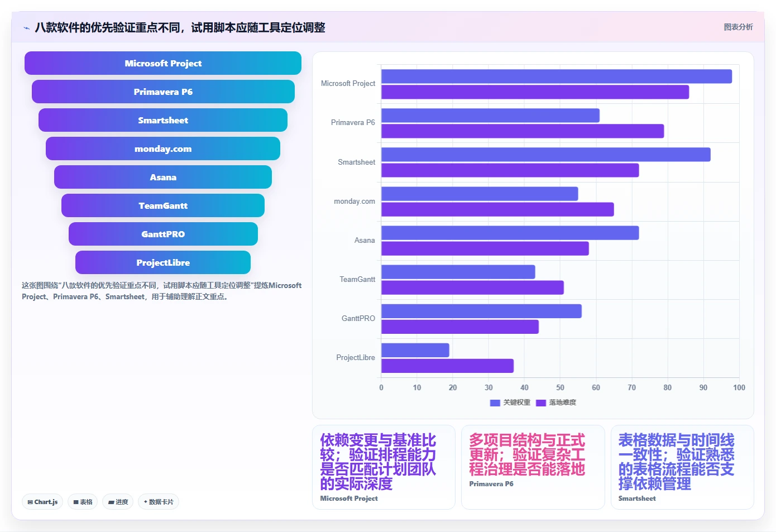Click the Asana y-axis label

365,241
